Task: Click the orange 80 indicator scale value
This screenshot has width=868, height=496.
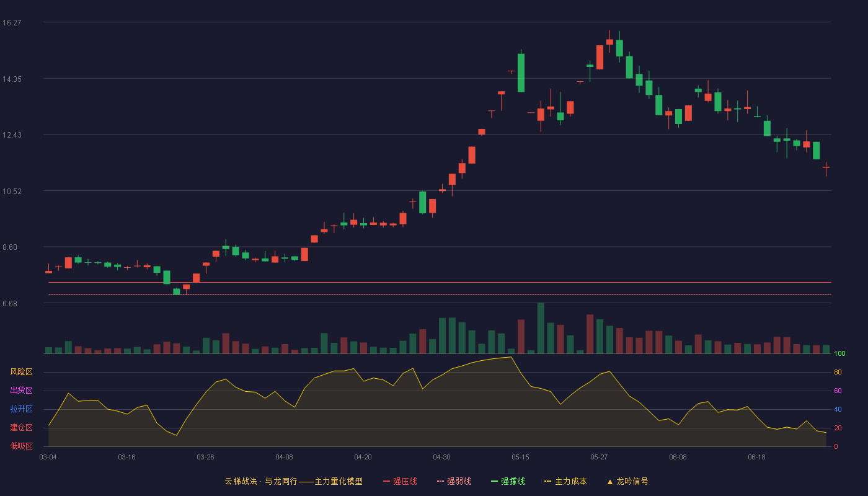Action: (x=838, y=373)
